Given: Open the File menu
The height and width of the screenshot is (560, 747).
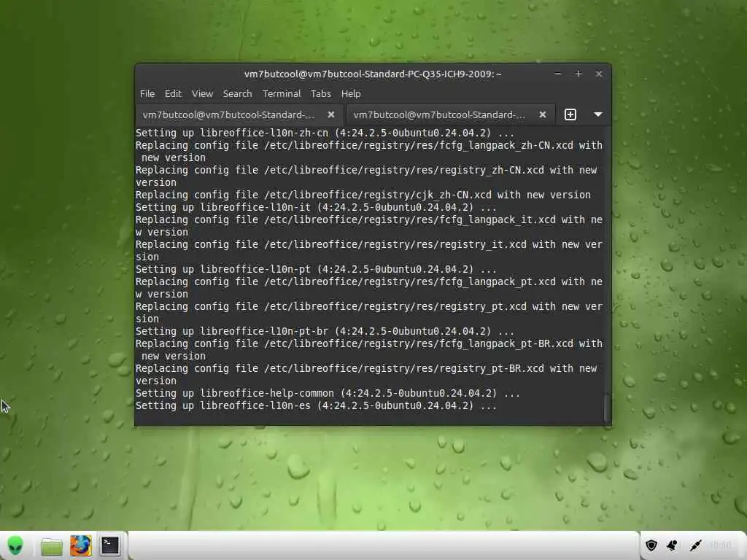Looking at the screenshot, I should coord(147,94).
